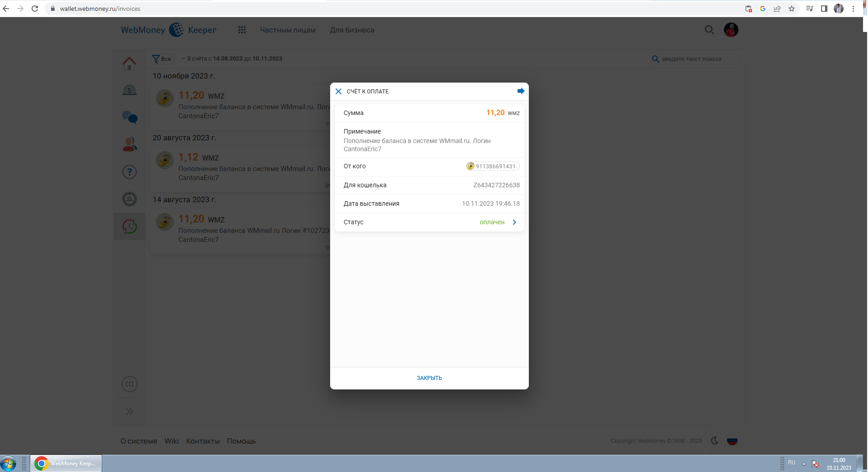This screenshot has height=472, width=868.
Task: Open the Google extension icon in address bar
Action: pyautogui.click(x=763, y=9)
